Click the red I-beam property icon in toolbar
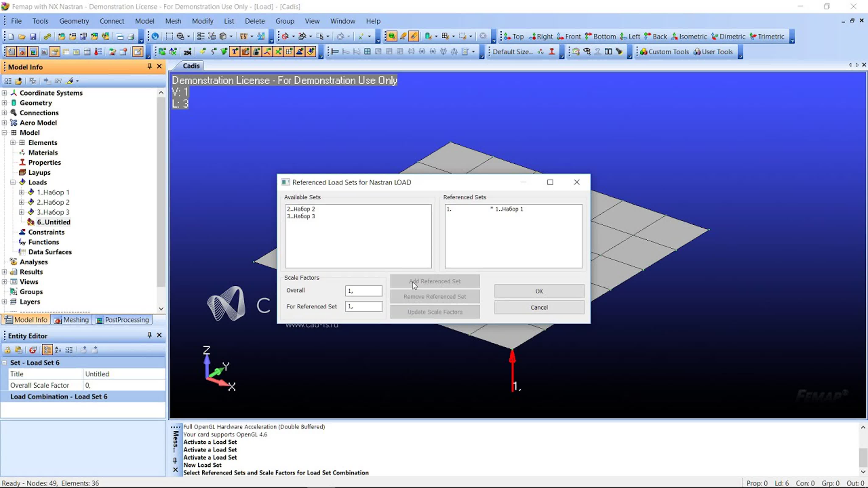Screen dimensions: 868x488 pos(552,52)
